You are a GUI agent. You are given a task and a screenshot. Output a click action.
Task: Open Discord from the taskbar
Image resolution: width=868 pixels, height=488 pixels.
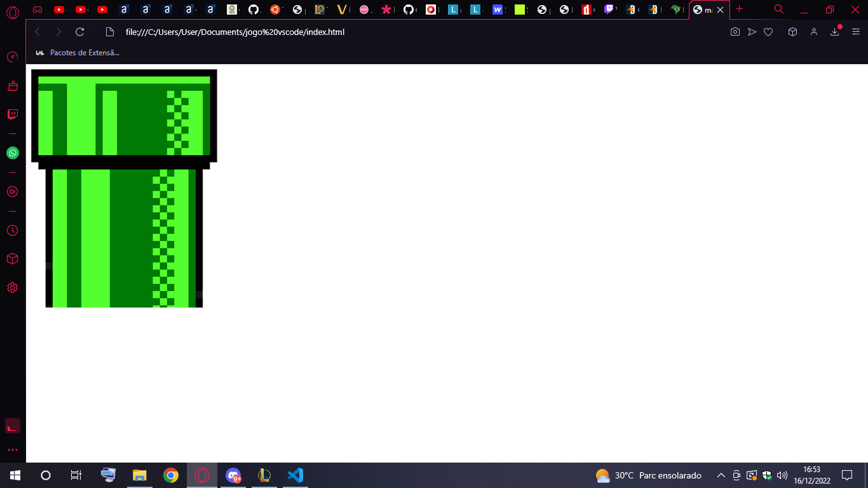(233, 475)
